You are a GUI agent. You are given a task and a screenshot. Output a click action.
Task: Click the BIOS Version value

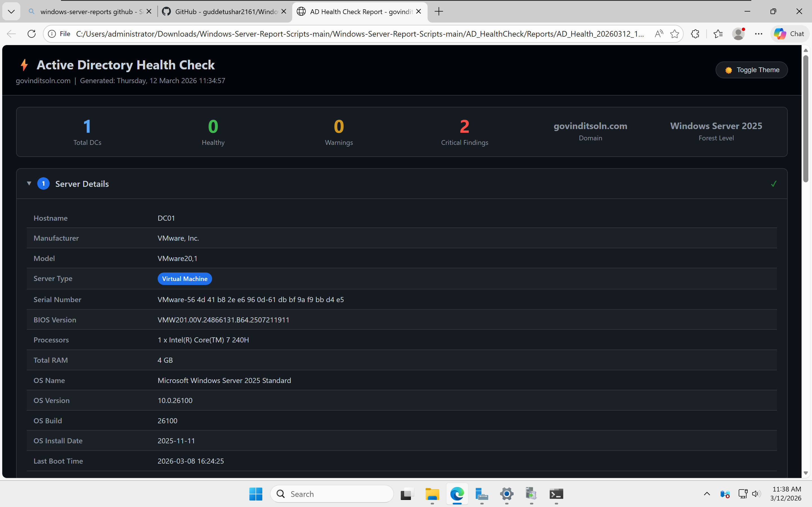[223, 320]
